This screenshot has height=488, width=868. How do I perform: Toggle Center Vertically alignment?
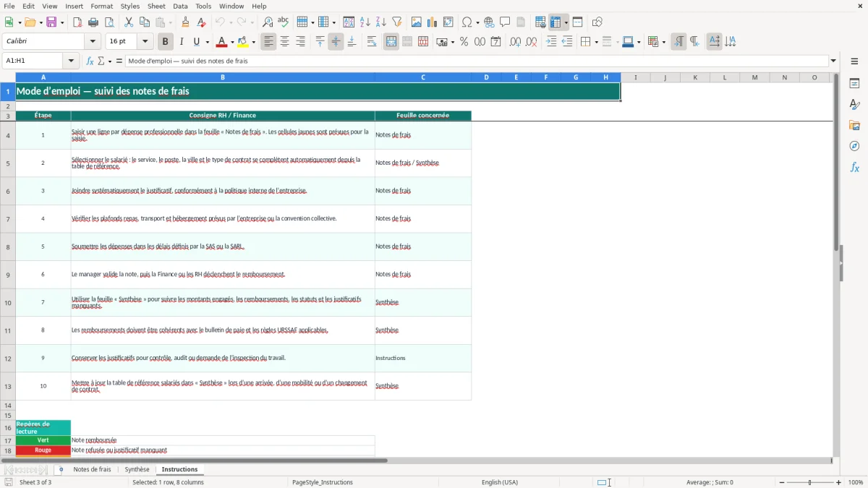point(336,42)
